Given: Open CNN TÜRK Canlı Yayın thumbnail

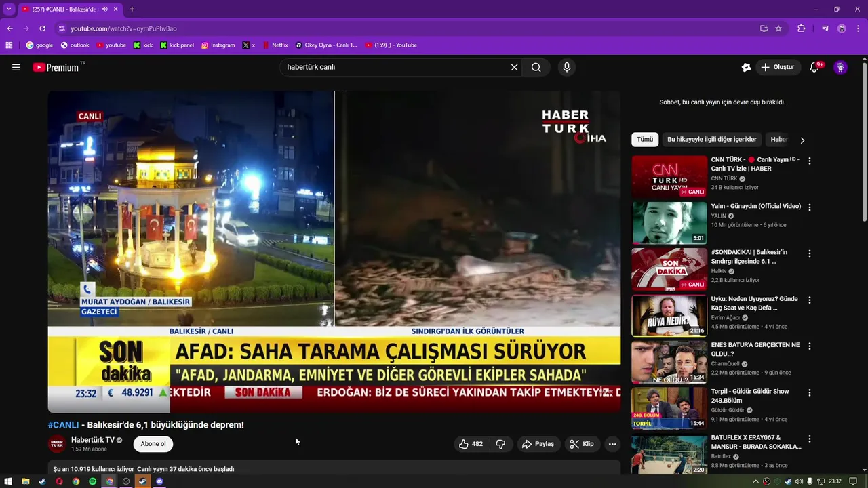Looking at the screenshot, I should tap(669, 177).
